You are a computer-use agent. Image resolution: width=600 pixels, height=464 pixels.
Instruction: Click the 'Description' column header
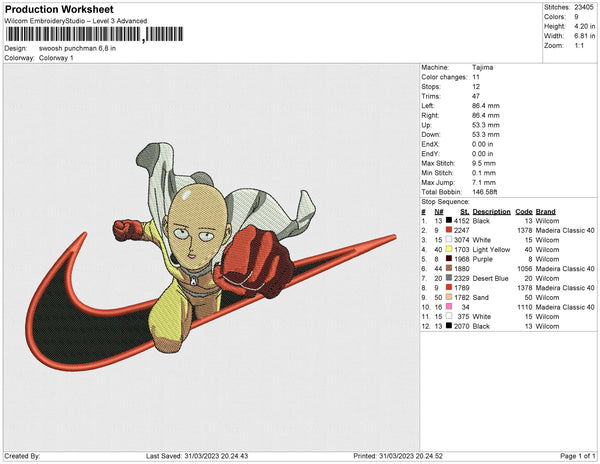(x=492, y=212)
